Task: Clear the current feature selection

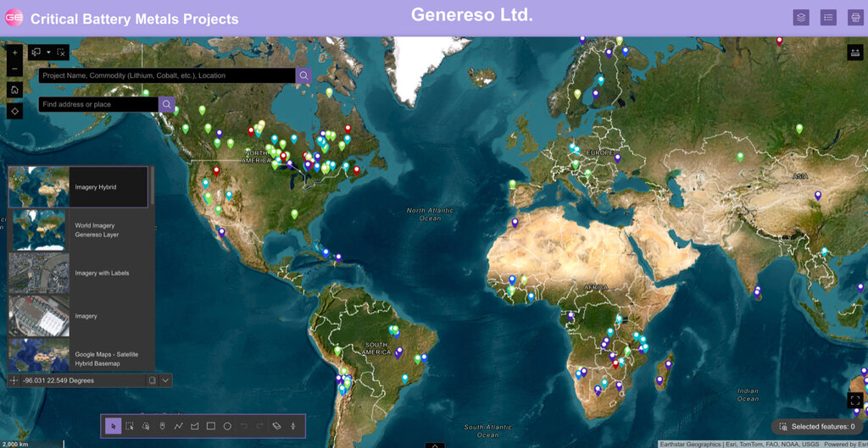Action: pyautogui.click(x=61, y=53)
